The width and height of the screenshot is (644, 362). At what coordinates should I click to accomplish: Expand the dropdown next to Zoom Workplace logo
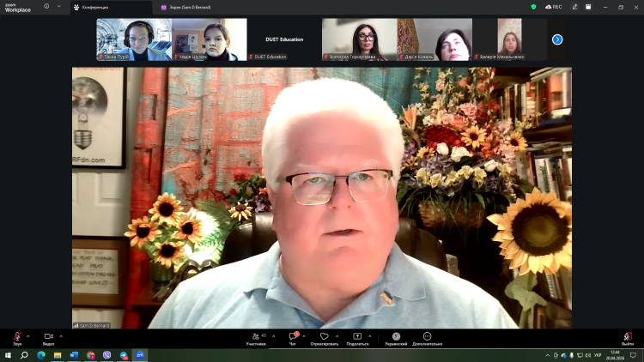coord(59,7)
